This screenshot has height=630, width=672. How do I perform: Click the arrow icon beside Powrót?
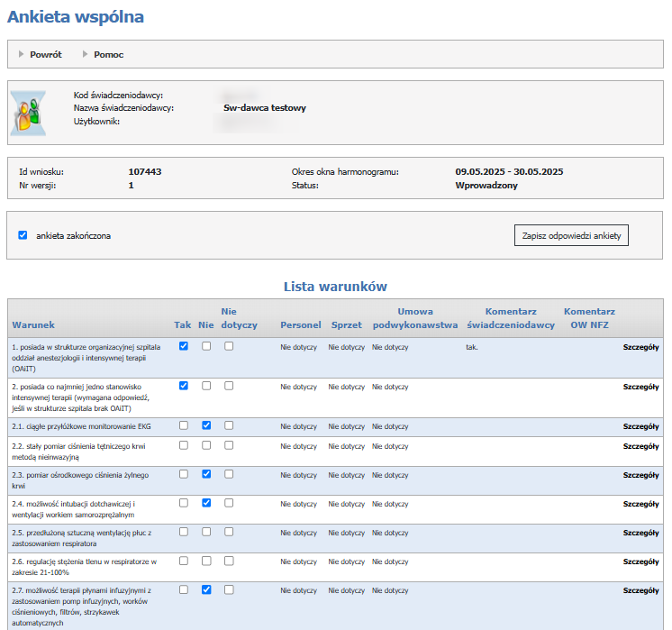22,54
